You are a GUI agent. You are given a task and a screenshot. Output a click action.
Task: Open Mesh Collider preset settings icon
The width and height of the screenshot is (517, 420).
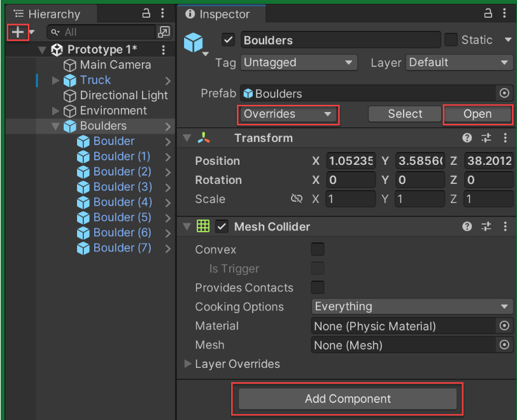tap(486, 227)
